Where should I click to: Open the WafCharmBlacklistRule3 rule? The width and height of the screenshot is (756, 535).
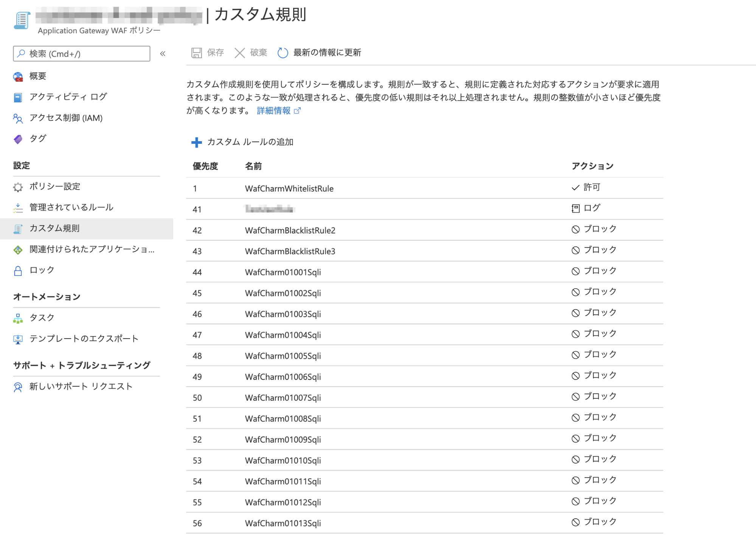[290, 251]
